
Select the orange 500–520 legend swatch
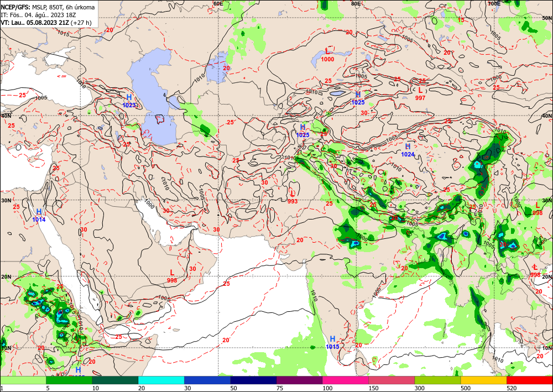484,380
